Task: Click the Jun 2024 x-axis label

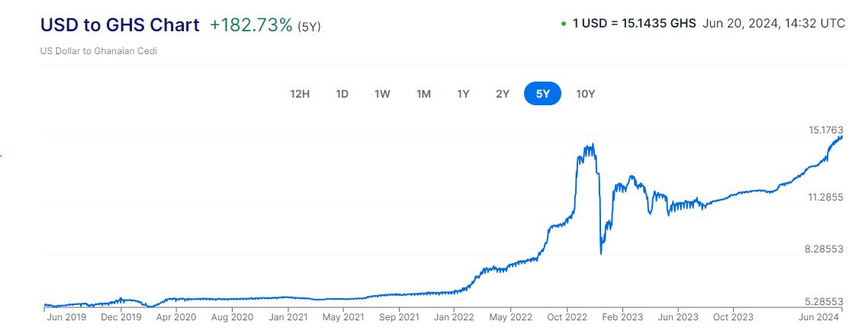Action: pyautogui.click(x=819, y=317)
